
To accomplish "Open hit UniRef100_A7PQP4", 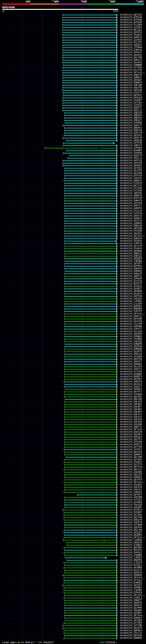I will pos(131,148).
